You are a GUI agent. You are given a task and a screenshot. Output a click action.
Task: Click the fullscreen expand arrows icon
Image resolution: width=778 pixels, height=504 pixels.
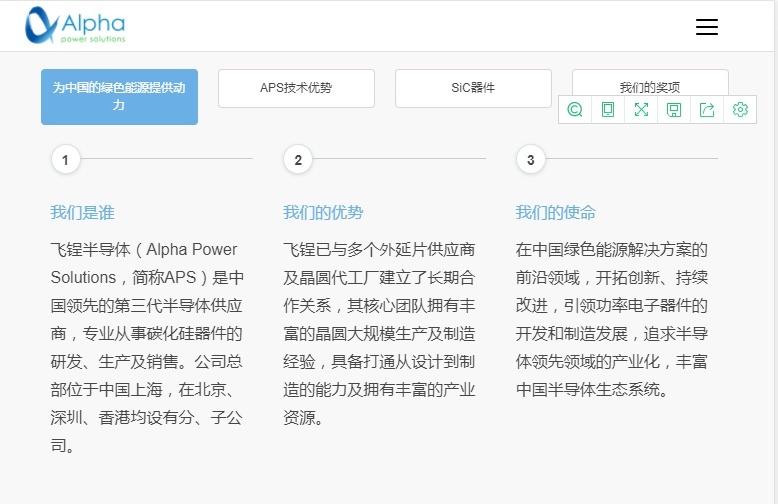(641, 110)
